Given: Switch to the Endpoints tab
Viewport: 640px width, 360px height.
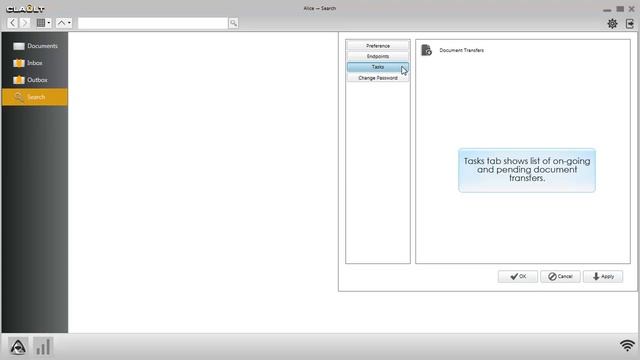Looking at the screenshot, I should point(378,56).
